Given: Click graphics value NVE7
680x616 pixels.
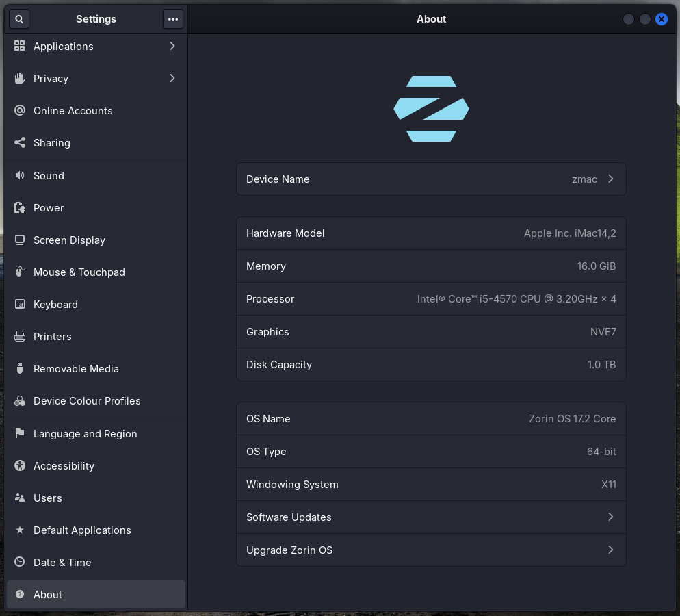Looking at the screenshot, I should 603,332.
